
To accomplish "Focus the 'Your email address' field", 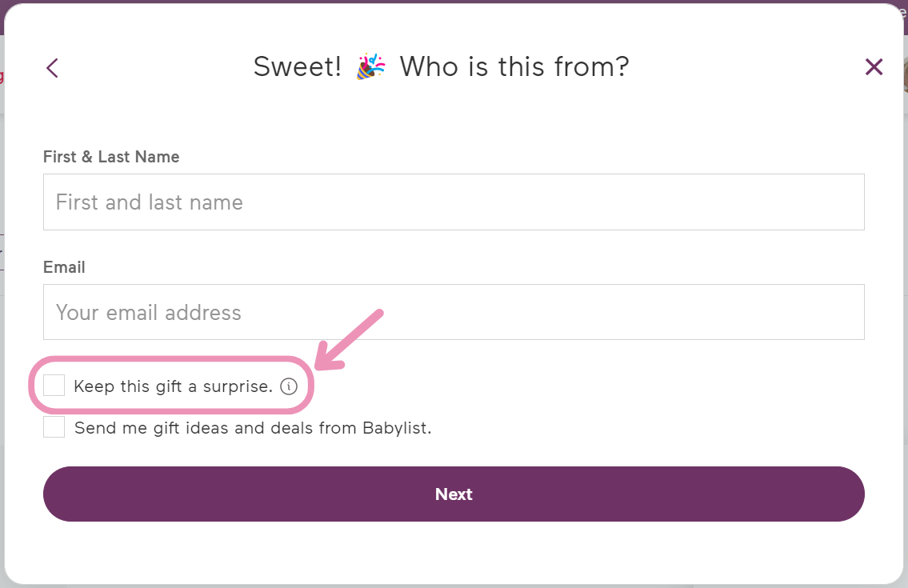I will (454, 312).
